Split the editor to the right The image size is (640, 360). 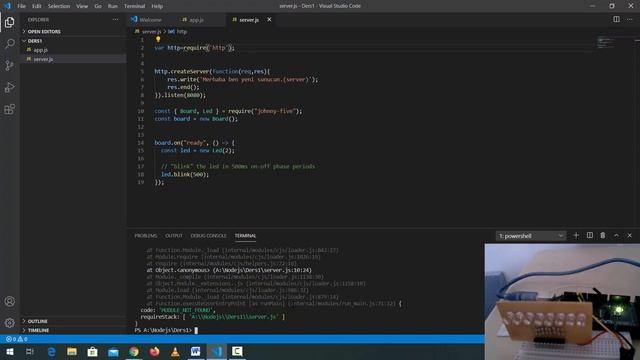coord(616,19)
